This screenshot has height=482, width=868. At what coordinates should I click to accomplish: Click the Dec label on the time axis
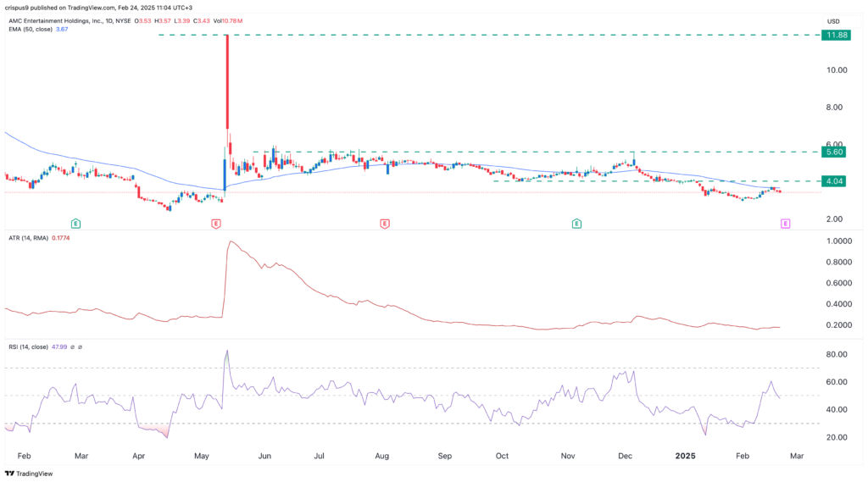coord(625,456)
